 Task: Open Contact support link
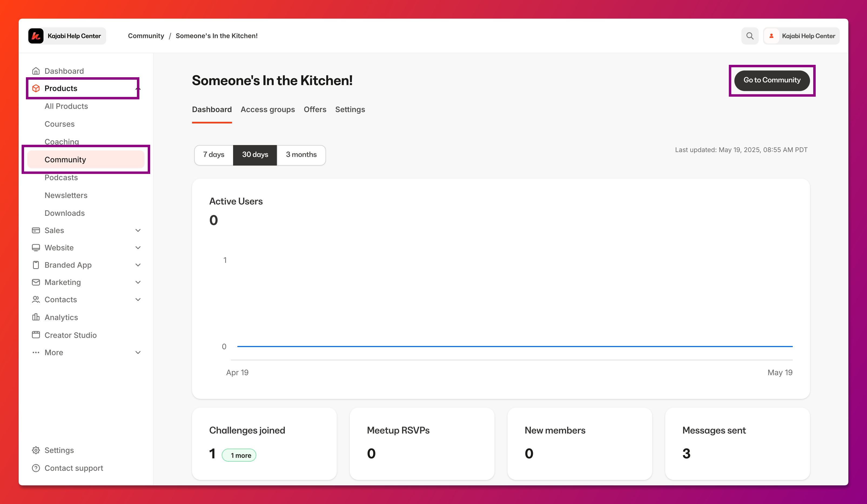pyautogui.click(x=74, y=468)
